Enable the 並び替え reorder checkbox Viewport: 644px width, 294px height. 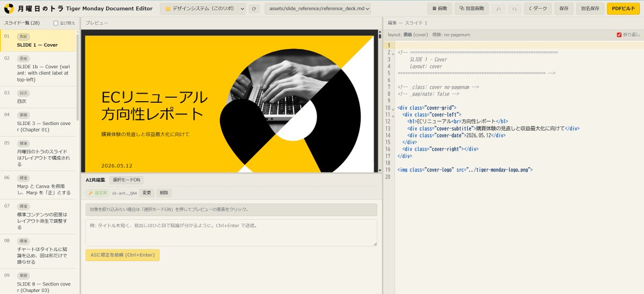pyautogui.click(x=56, y=23)
